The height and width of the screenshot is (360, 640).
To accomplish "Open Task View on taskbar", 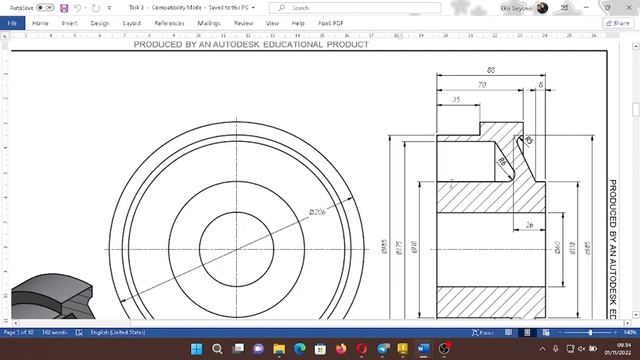I will click(x=238, y=349).
